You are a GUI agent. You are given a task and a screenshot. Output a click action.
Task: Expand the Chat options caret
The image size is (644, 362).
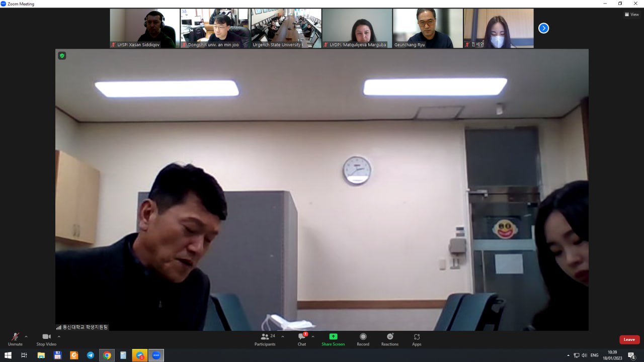click(313, 336)
